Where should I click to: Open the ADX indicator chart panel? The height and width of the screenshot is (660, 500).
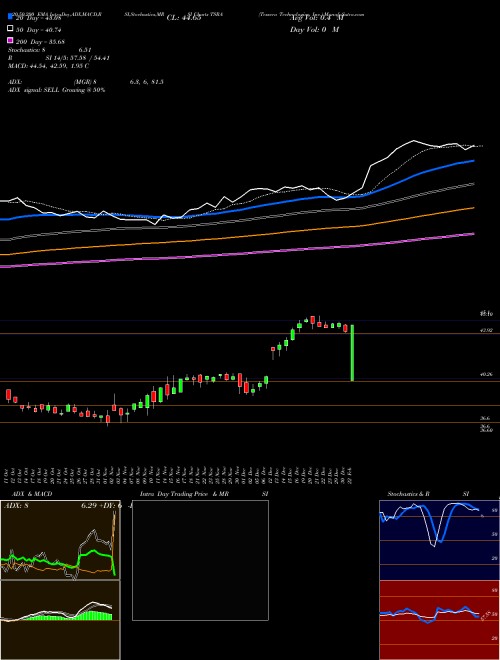coord(60,540)
